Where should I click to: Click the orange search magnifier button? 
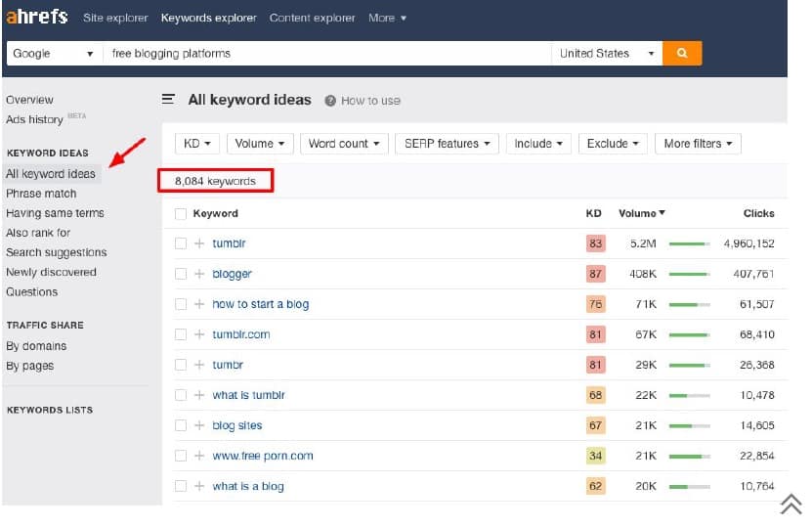coord(682,53)
